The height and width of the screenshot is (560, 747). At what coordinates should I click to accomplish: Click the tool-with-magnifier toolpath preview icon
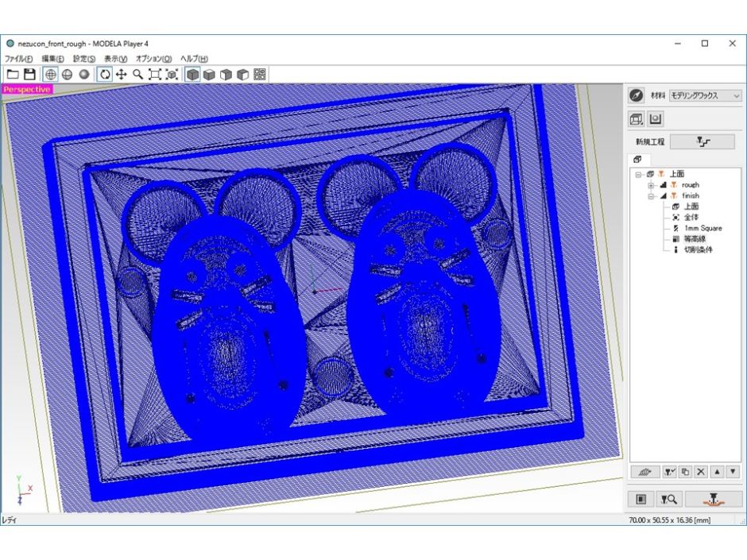pos(669,499)
